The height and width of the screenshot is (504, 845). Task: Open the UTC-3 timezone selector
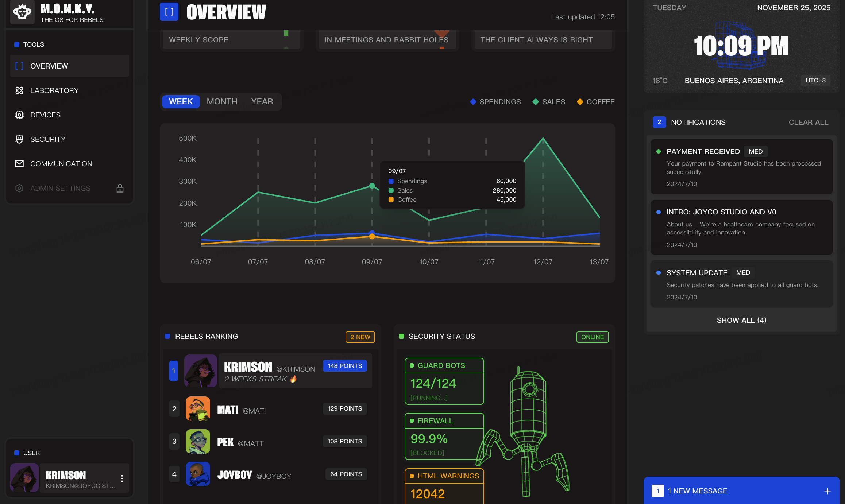point(815,80)
